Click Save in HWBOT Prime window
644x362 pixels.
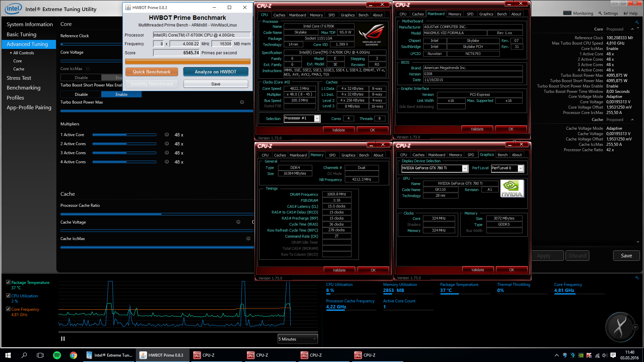coord(216,84)
